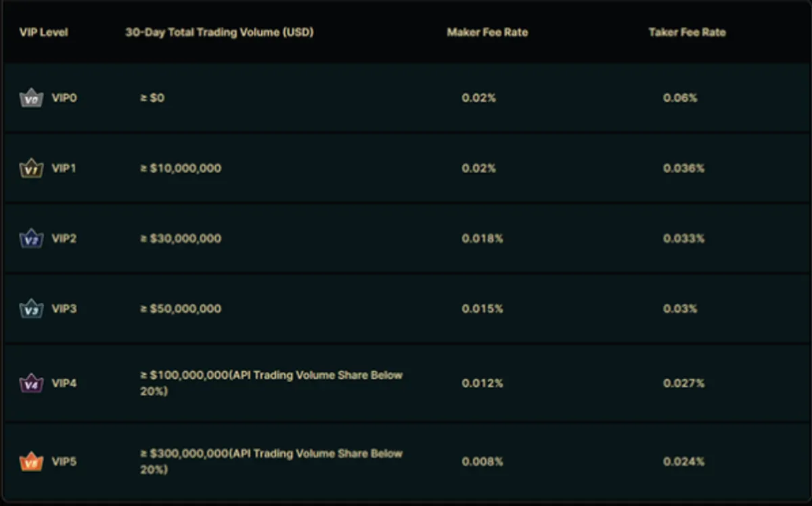
Task: Click VIP5 $300,000,000 API volume requirement text
Action: 271,461
